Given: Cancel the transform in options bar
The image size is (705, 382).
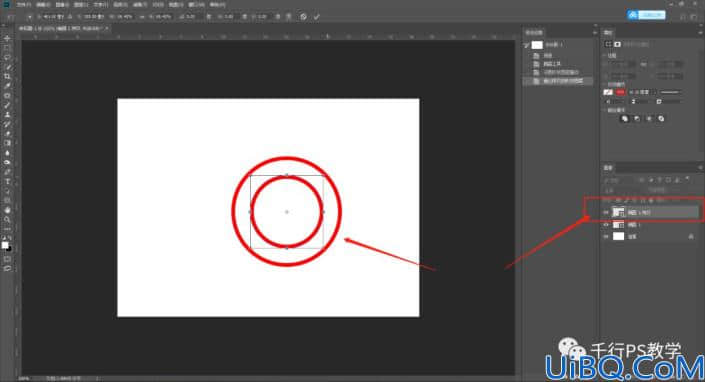Looking at the screenshot, I should click(x=303, y=17).
